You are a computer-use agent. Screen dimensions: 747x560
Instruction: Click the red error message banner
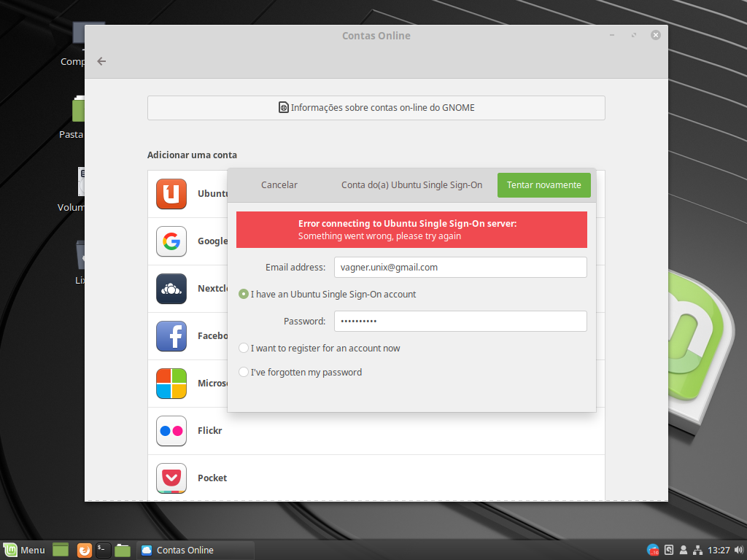tap(411, 230)
